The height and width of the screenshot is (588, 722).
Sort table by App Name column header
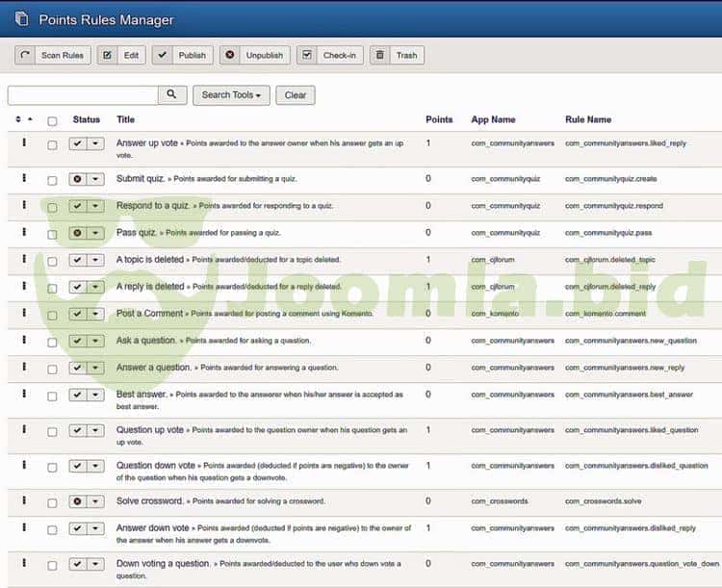(x=493, y=119)
